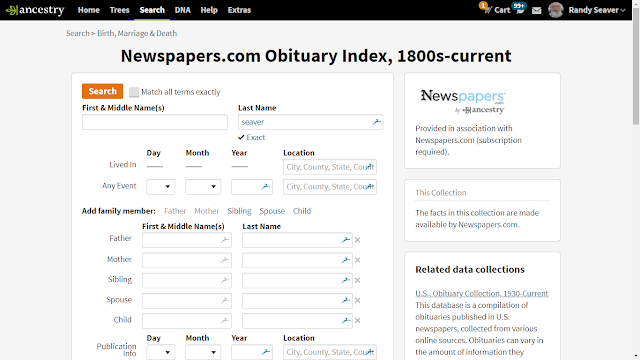Click Spouse first name filter icon
640x360 pixels.
pos(225,300)
